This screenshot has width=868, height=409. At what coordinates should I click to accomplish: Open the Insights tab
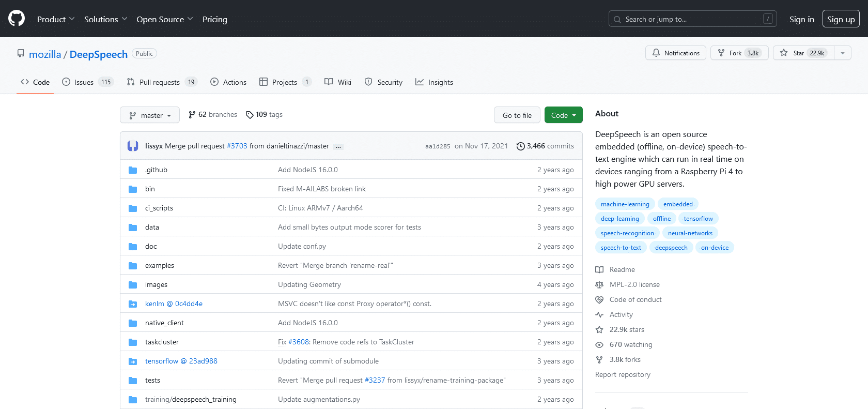(x=434, y=82)
